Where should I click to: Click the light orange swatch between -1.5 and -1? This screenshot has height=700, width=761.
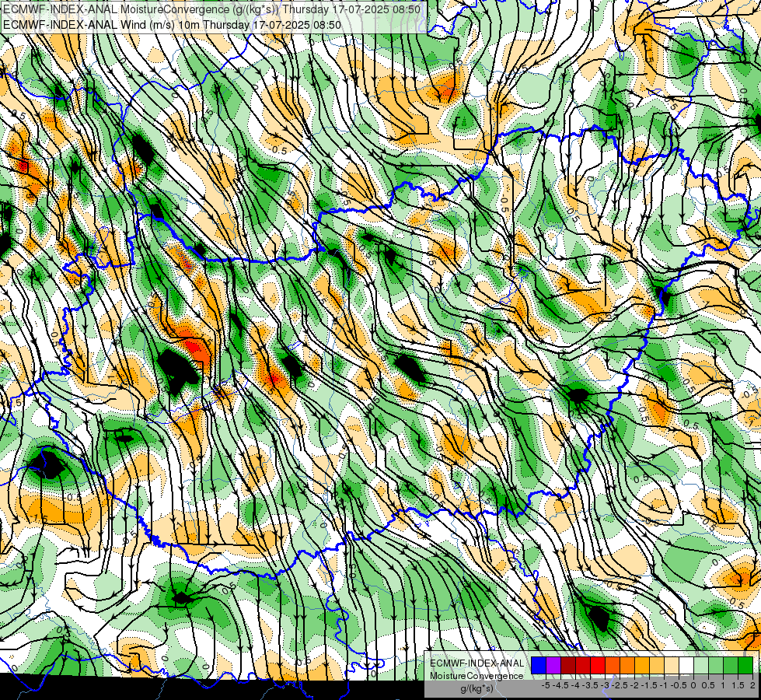tap(657, 666)
